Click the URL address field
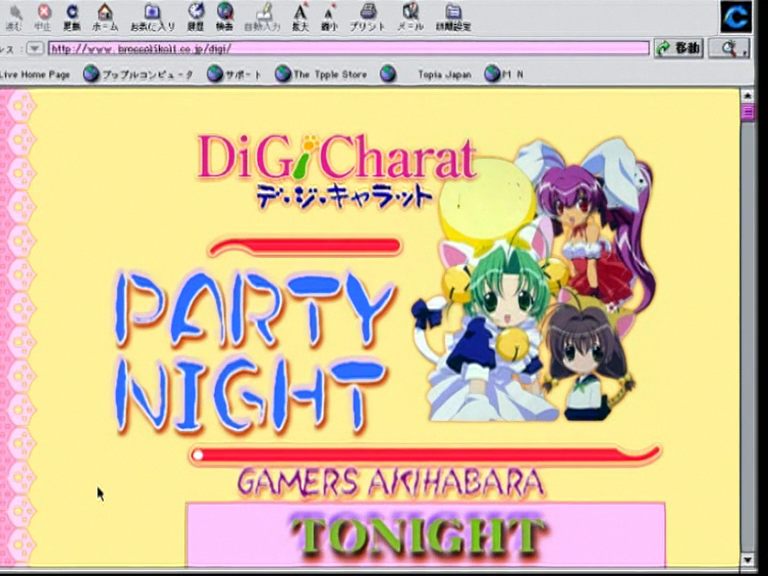 coord(349,48)
